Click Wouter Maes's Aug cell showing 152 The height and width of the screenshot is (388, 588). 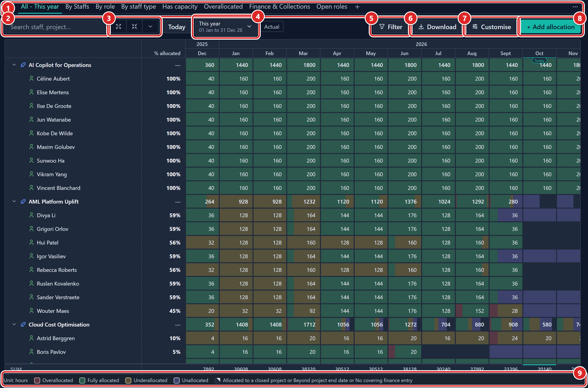coord(472,311)
